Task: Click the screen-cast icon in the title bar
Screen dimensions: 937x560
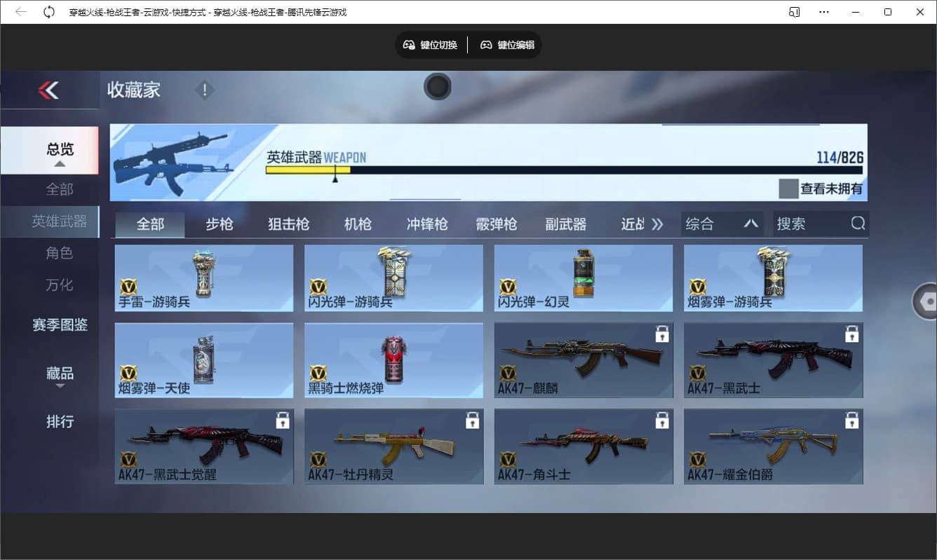Action: coord(795,11)
